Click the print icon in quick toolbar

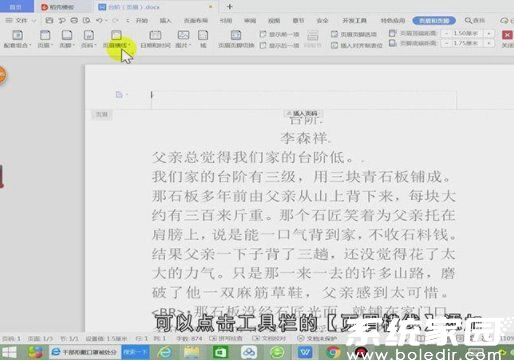[74, 20]
